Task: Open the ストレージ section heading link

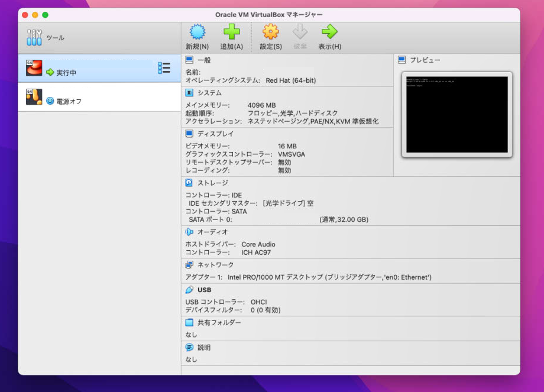Action: point(213,183)
